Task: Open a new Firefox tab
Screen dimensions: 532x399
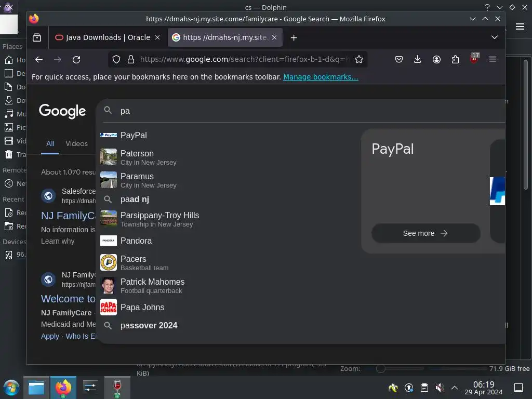Action: [294, 37]
